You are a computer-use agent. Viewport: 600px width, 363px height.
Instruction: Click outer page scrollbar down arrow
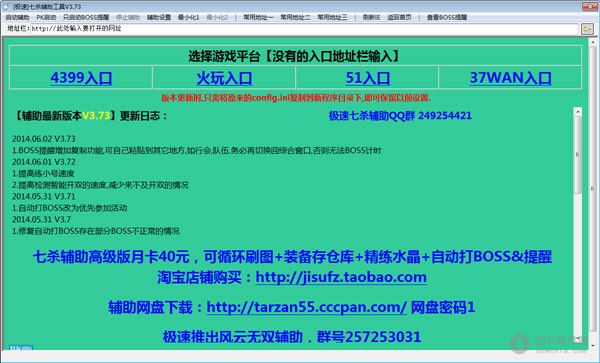point(593,345)
